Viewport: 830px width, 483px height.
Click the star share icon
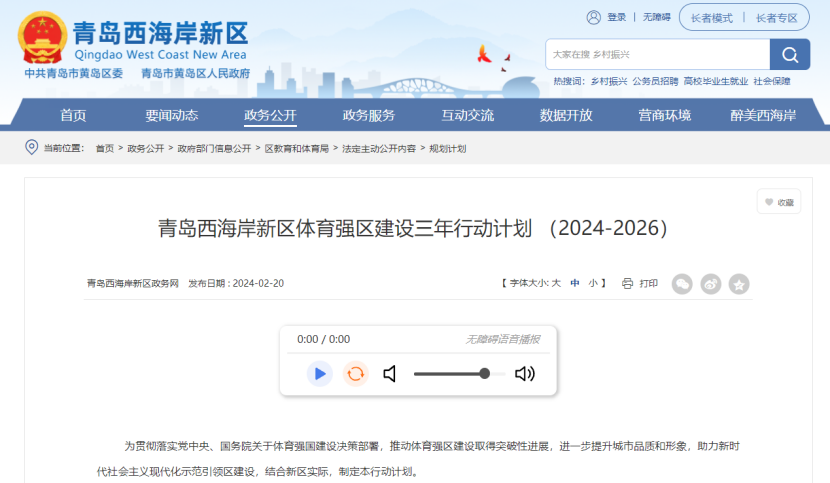pos(739,284)
